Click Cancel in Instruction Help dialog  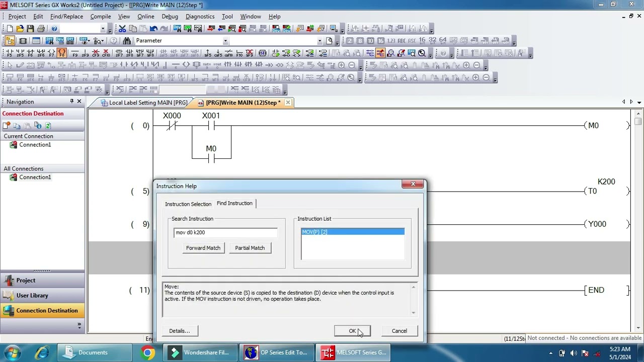[399, 331]
